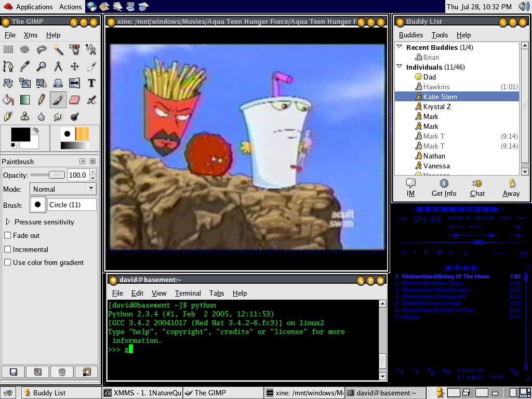Select the Text tool

pos(91,83)
